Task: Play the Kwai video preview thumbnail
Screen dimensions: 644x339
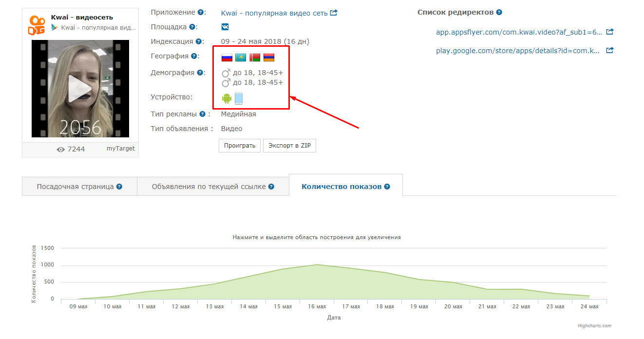Action: point(80,89)
